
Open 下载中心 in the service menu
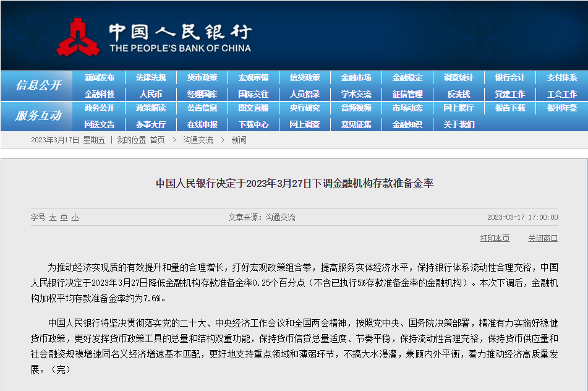[254, 124]
